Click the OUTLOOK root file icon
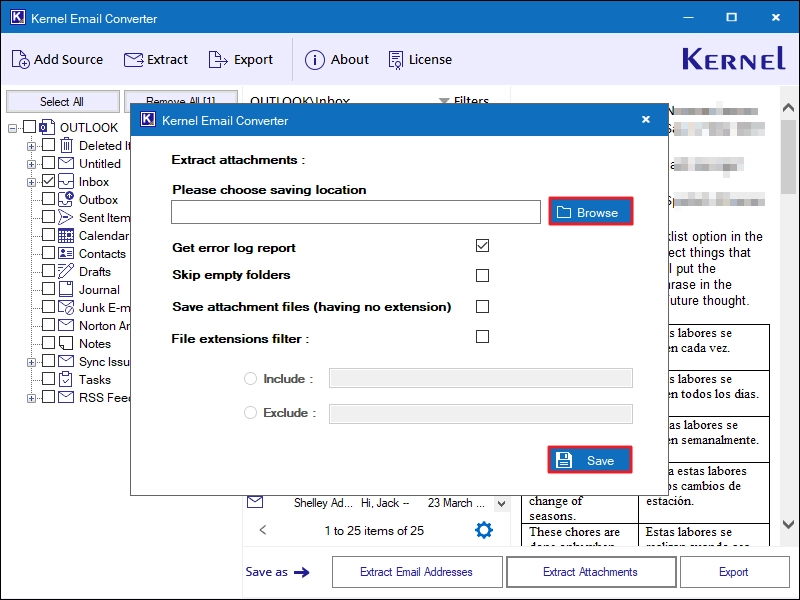 [47, 127]
